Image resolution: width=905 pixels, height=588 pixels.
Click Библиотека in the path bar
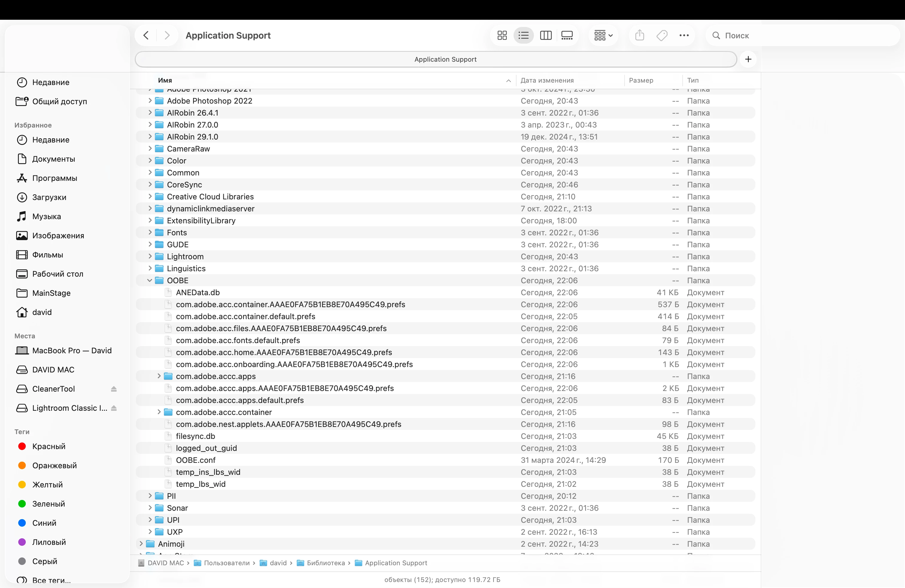(x=326, y=563)
